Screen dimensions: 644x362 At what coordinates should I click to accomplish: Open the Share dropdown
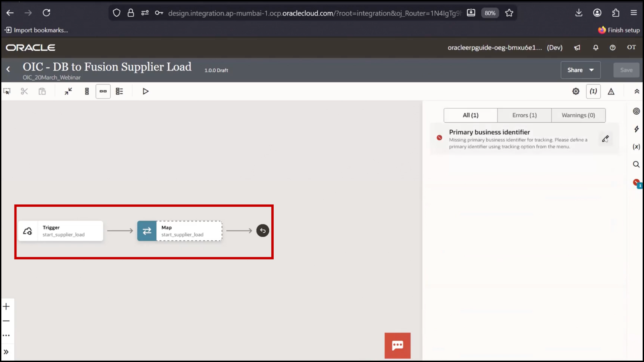click(x=581, y=70)
